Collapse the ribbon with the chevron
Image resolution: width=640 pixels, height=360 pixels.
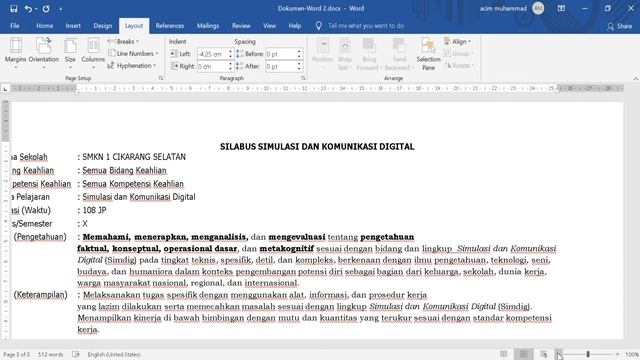click(x=636, y=79)
